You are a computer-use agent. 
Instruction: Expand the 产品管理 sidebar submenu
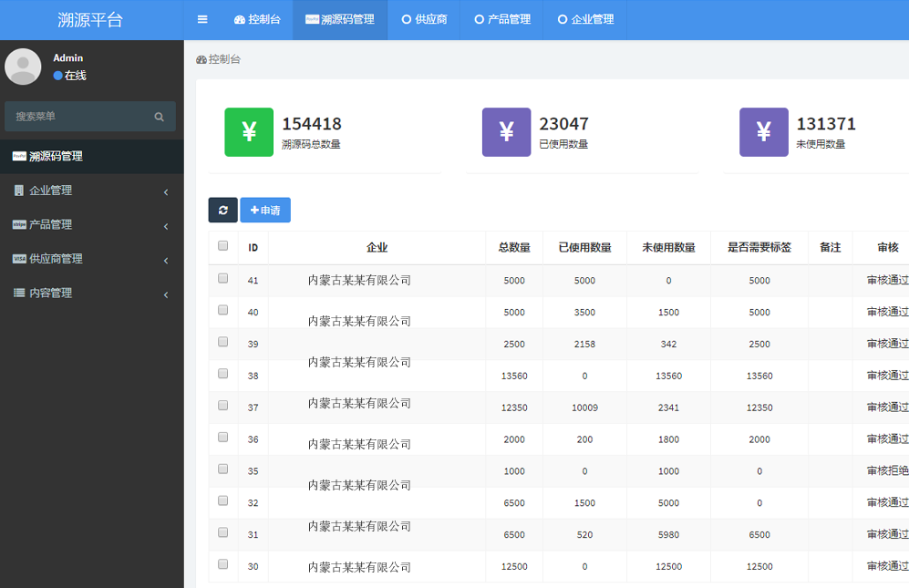[91, 225]
